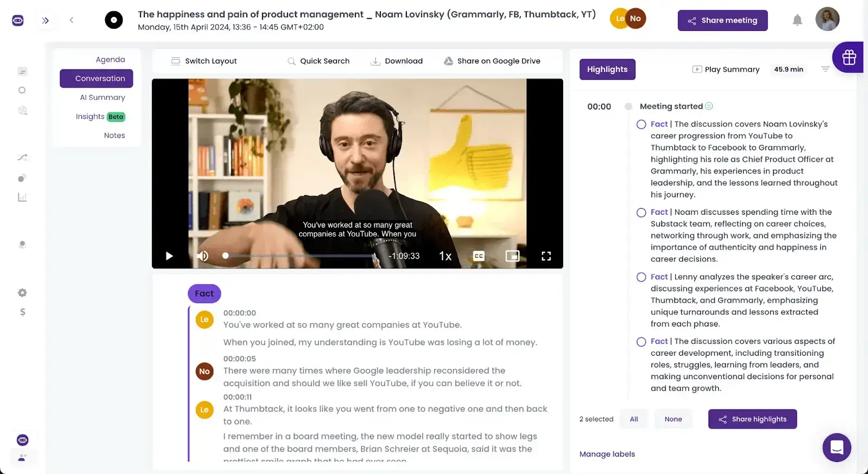Mute the video volume speaker icon
This screenshot has height=474, width=868.
tap(202, 256)
